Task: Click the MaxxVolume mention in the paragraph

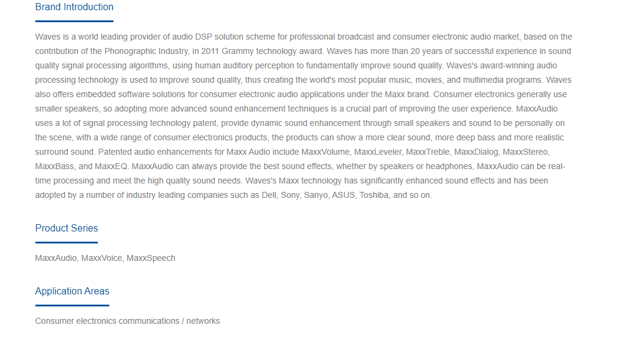Action: [x=325, y=152]
